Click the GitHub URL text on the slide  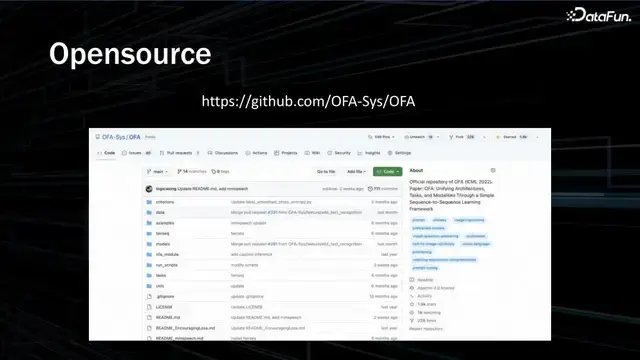[308, 101]
